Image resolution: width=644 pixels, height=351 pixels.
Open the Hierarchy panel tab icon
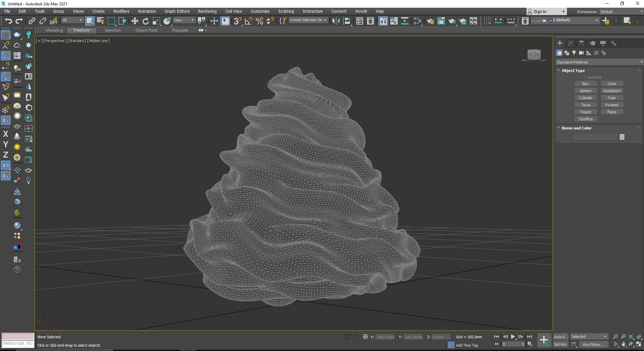point(581,43)
